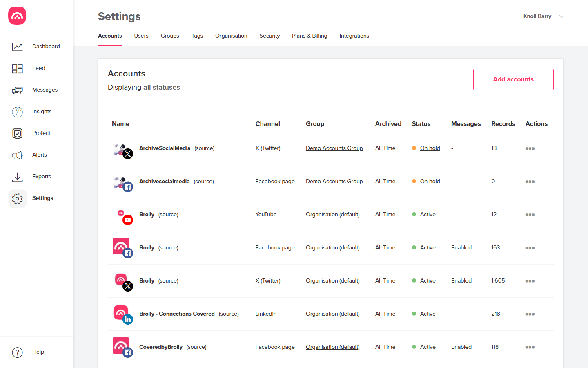Click the 218 records value

pos(496,314)
